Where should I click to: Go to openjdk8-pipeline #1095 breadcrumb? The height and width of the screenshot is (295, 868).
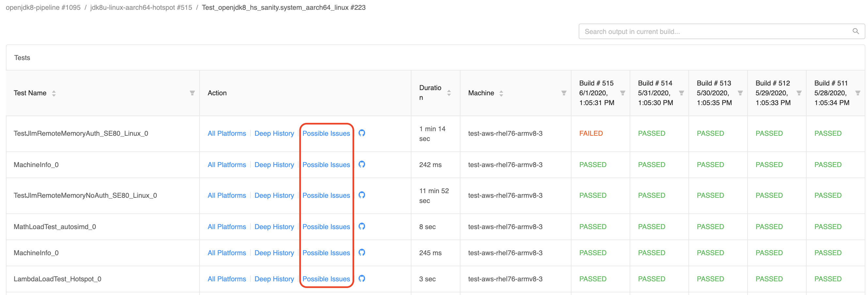(x=43, y=8)
